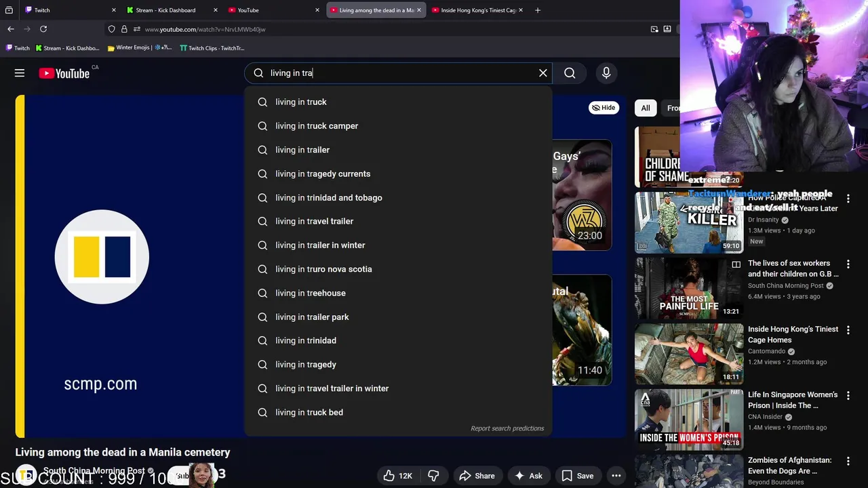Click the scmp.com circular logo
Image resolution: width=868 pixels, height=488 pixels.
102,257
